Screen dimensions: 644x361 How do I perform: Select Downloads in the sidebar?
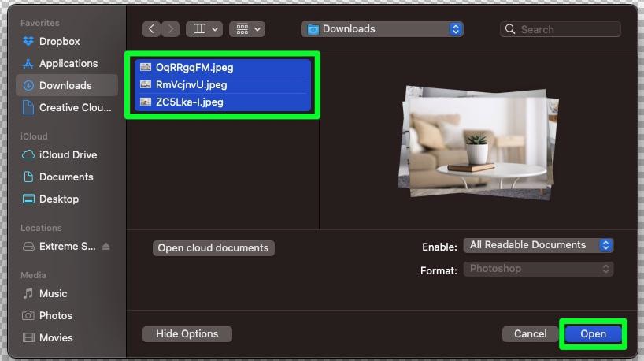point(67,85)
